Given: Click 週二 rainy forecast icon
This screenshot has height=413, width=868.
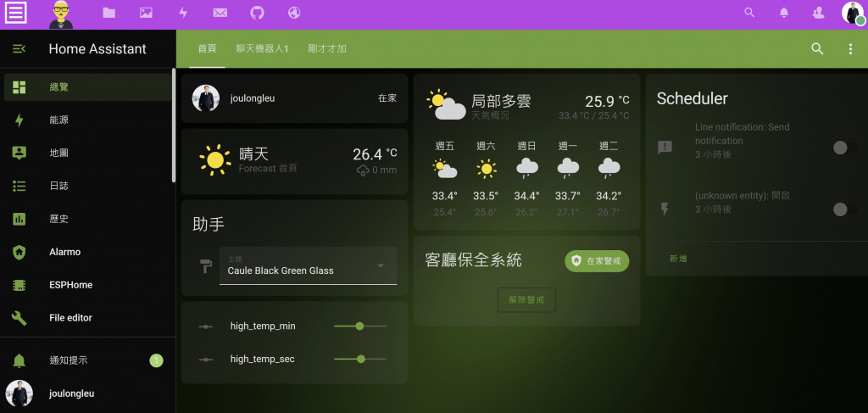Looking at the screenshot, I should 609,168.
